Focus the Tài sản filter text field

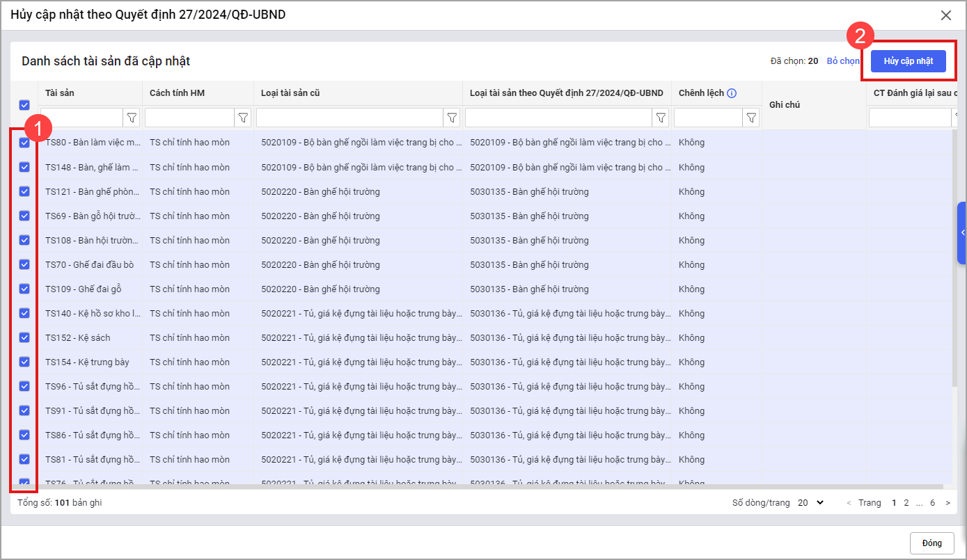click(x=81, y=118)
